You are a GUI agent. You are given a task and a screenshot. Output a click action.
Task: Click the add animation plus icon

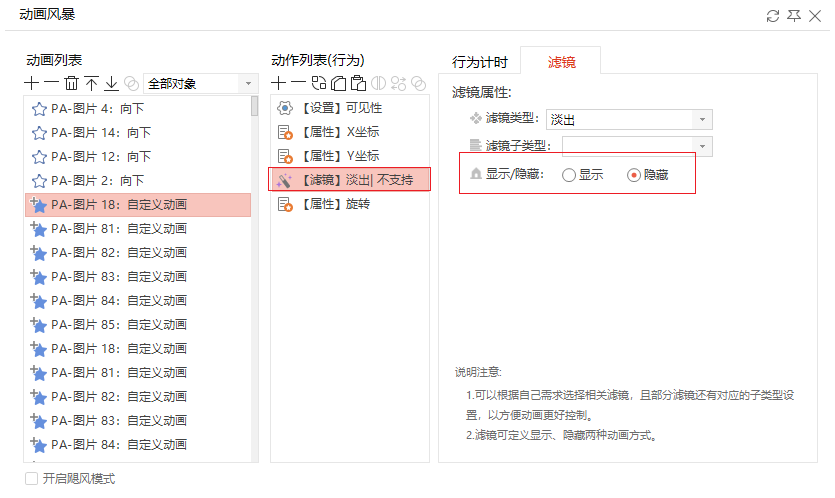click(x=31, y=83)
